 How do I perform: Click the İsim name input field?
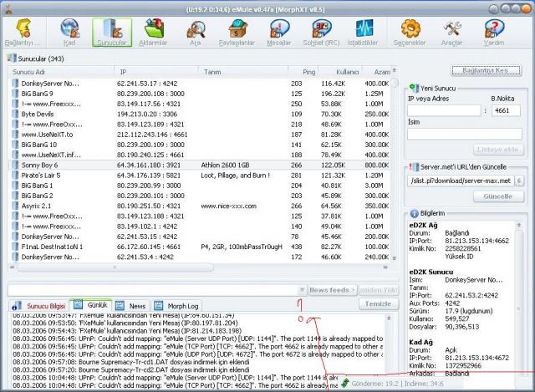[x=465, y=134]
